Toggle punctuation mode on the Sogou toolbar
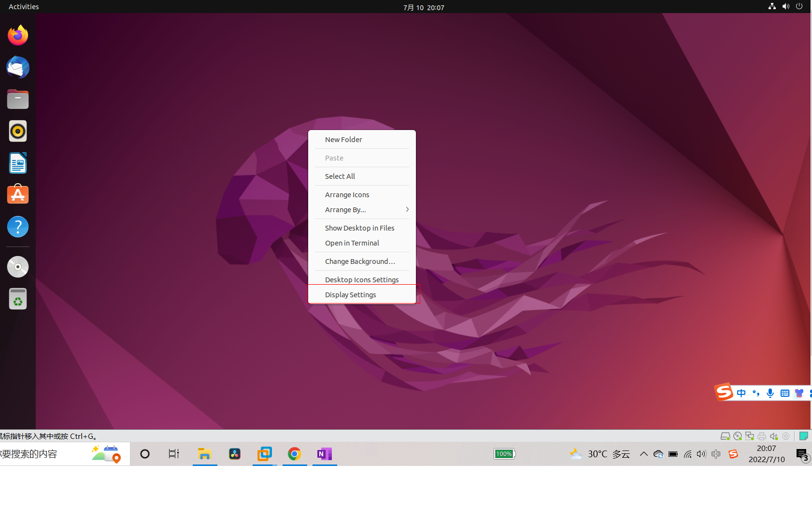Screen dimensions: 812x508 pos(756,393)
